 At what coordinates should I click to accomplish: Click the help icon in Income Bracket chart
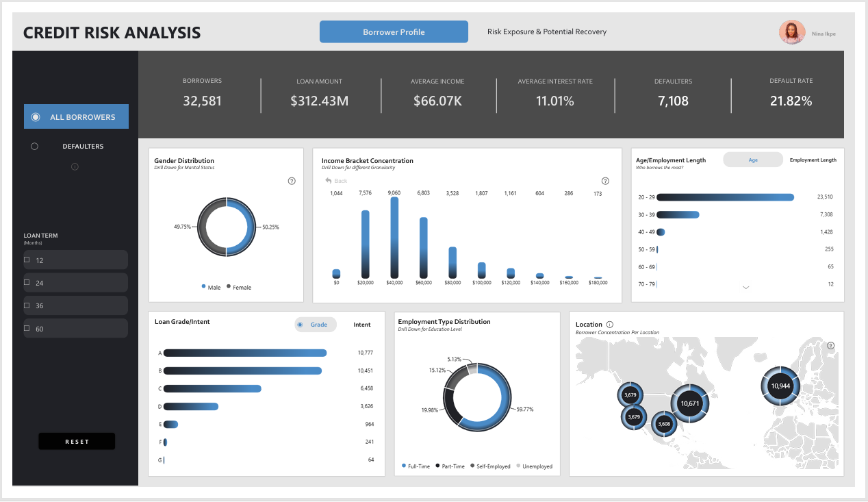point(605,181)
